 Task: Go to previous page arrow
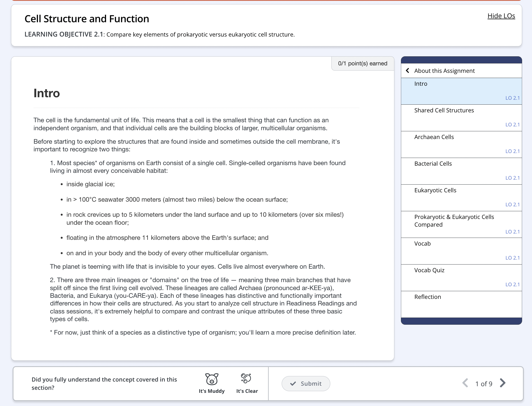click(x=465, y=383)
